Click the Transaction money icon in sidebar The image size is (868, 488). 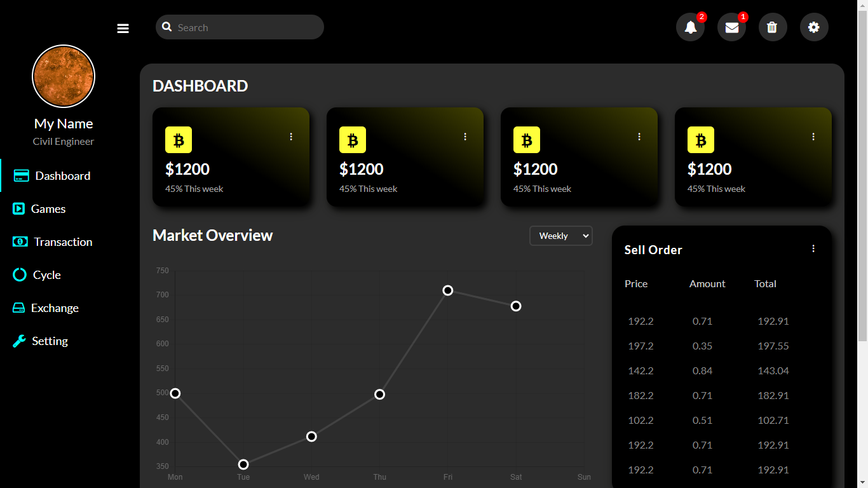[x=20, y=242]
